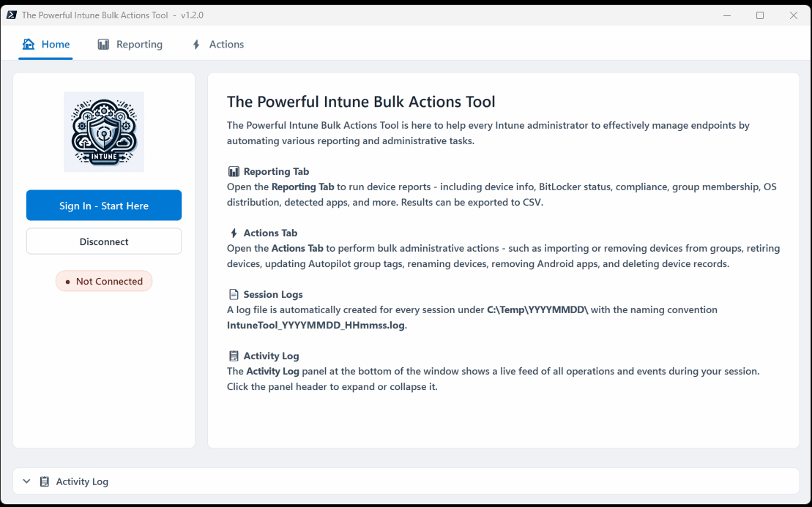Screen dimensions: 812x507
Task: Click the C:\Temp\YYYYMMDD\ path text
Action: click(x=537, y=310)
